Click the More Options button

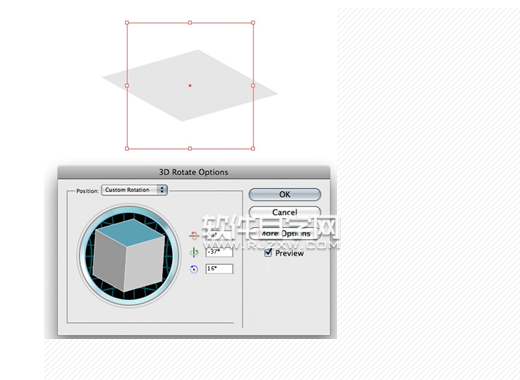tap(285, 233)
